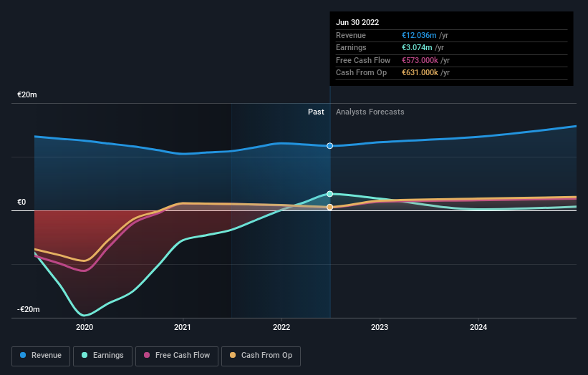
Task: Toggle the Cash From Op legend button
Action: [261, 356]
